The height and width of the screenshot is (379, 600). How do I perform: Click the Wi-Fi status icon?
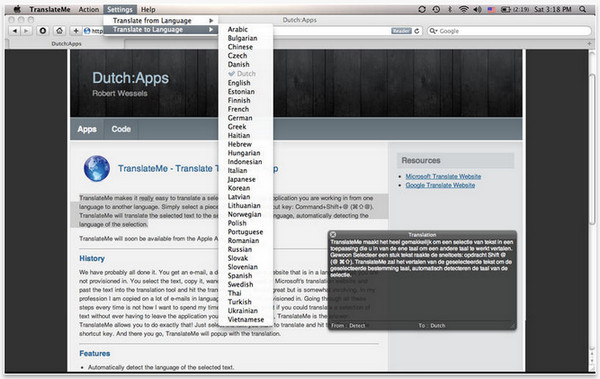tap(463, 9)
